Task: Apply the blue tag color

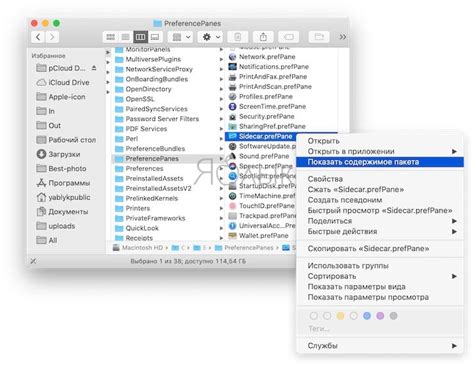Action: pyautogui.click(x=367, y=316)
